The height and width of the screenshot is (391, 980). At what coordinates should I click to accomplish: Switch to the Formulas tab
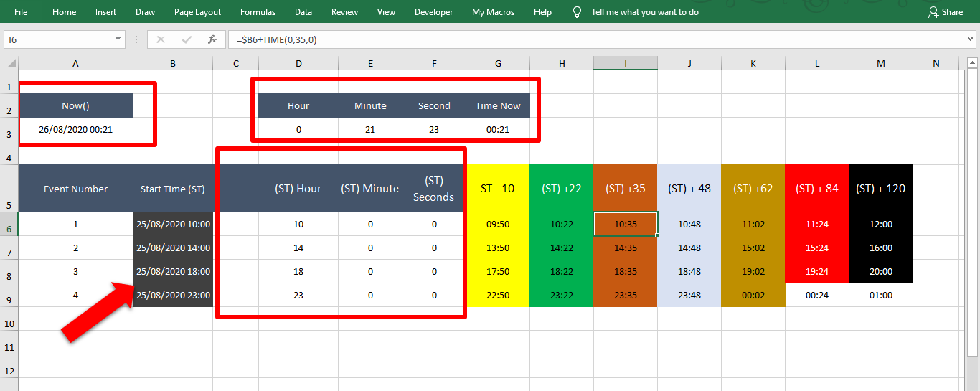258,12
